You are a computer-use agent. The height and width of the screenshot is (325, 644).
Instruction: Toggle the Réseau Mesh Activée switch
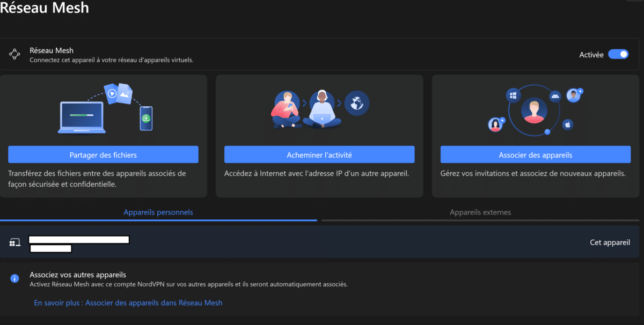pyautogui.click(x=618, y=54)
